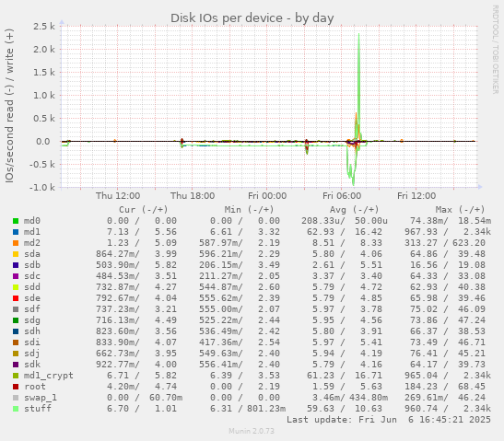Click the 'Thu 12:00' x-axis label
504x441 pixels.
pyautogui.click(x=118, y=195)
